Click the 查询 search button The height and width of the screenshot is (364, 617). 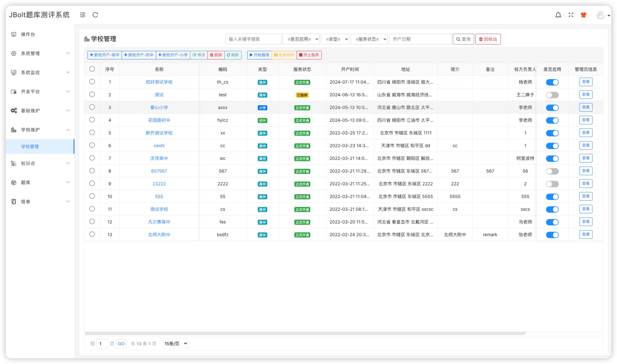(x=463, y=39)
